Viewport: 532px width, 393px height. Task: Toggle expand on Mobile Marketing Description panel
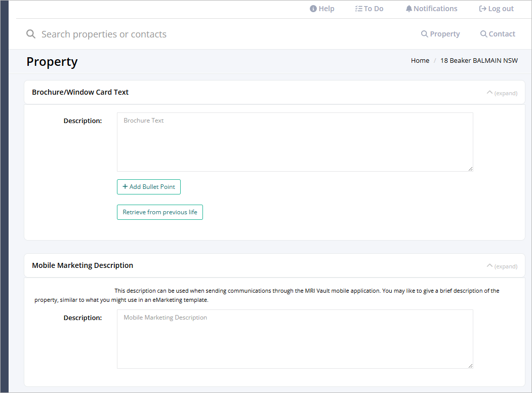[x=502, y=266]
